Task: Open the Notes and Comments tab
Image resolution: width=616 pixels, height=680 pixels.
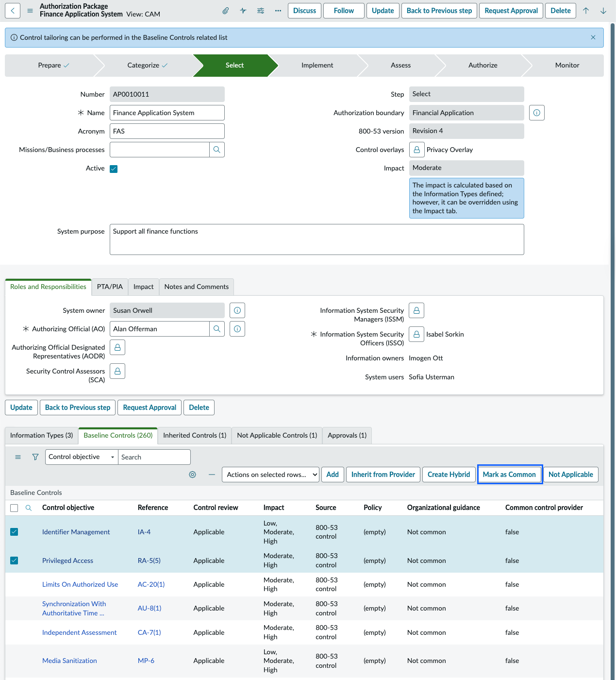Action: pyautogui.click(x=197, y=287)
